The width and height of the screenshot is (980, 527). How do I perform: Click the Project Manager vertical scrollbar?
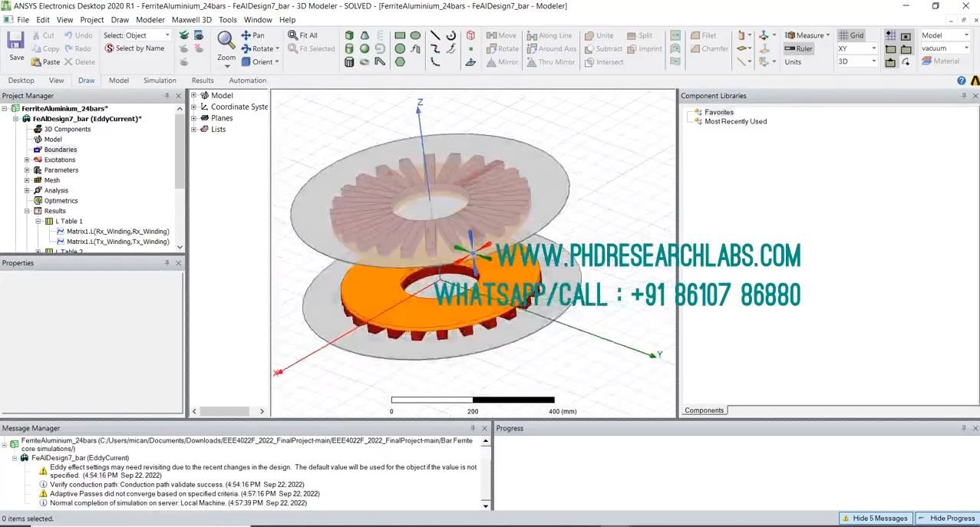[180, 150]
